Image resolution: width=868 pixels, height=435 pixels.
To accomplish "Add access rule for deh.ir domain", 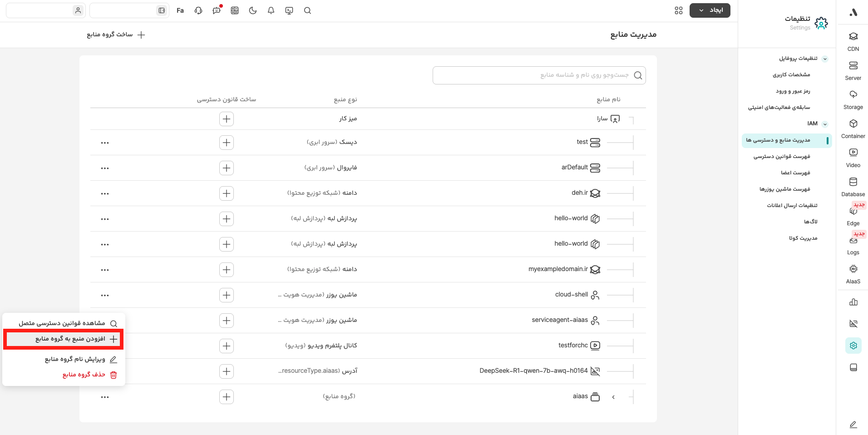I will coord(227,193).
